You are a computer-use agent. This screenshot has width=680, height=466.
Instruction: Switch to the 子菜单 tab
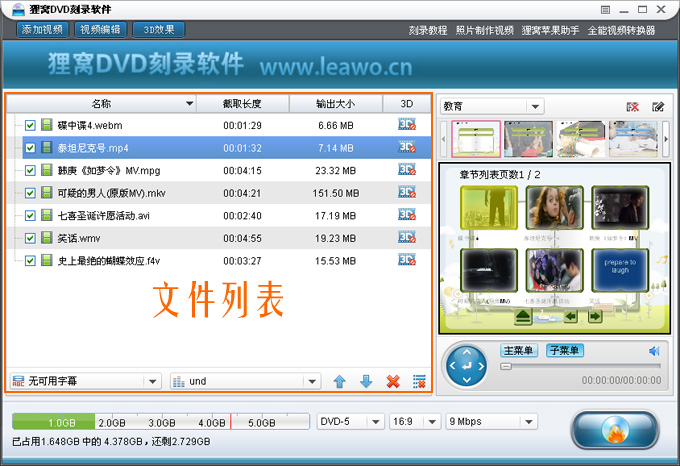pos(565,351)
